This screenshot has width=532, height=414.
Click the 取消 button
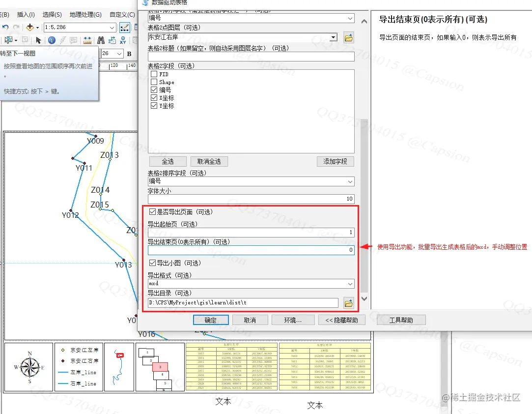tap(250, 320)
